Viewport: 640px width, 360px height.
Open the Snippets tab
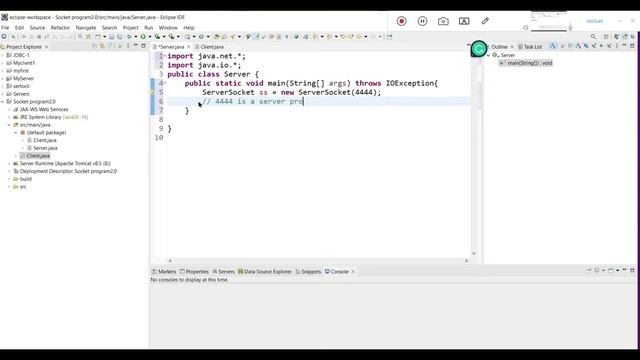tap(308, 271)
